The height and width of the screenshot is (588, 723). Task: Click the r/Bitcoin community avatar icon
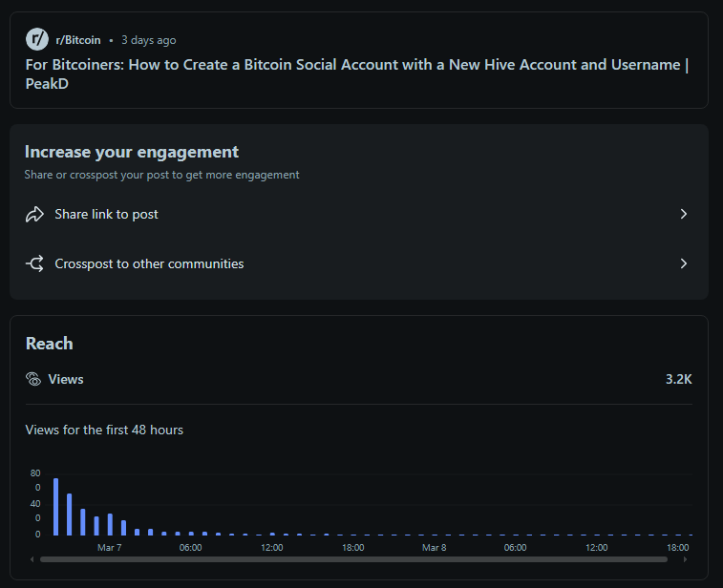(37, 40)
